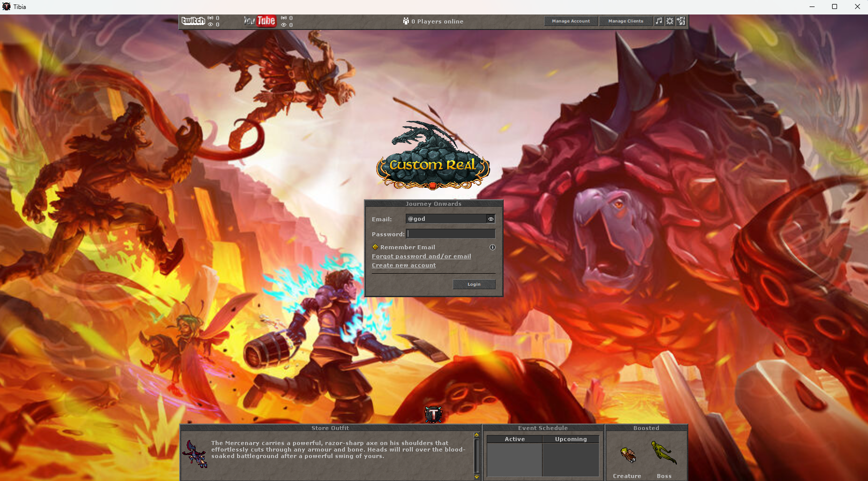Switch to the Upcoming events column
The height and width of the screenshot is (481, 868).
tap(571, 439)
